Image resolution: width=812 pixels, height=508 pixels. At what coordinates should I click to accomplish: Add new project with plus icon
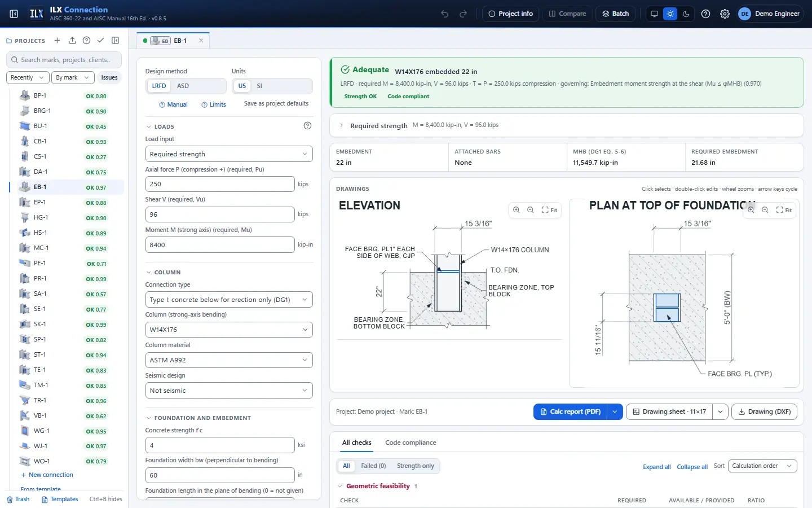click(57, 41)
